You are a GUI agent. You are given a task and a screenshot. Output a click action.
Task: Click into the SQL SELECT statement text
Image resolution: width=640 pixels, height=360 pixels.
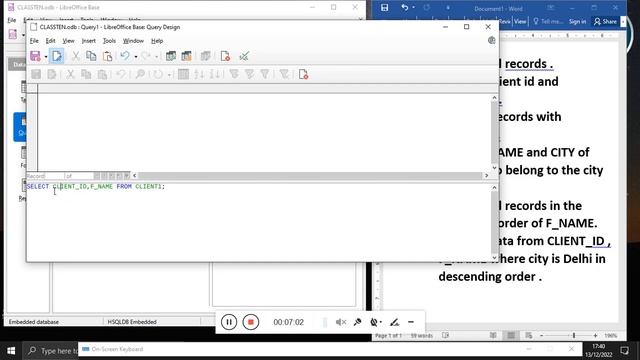[x=96, y=187]
